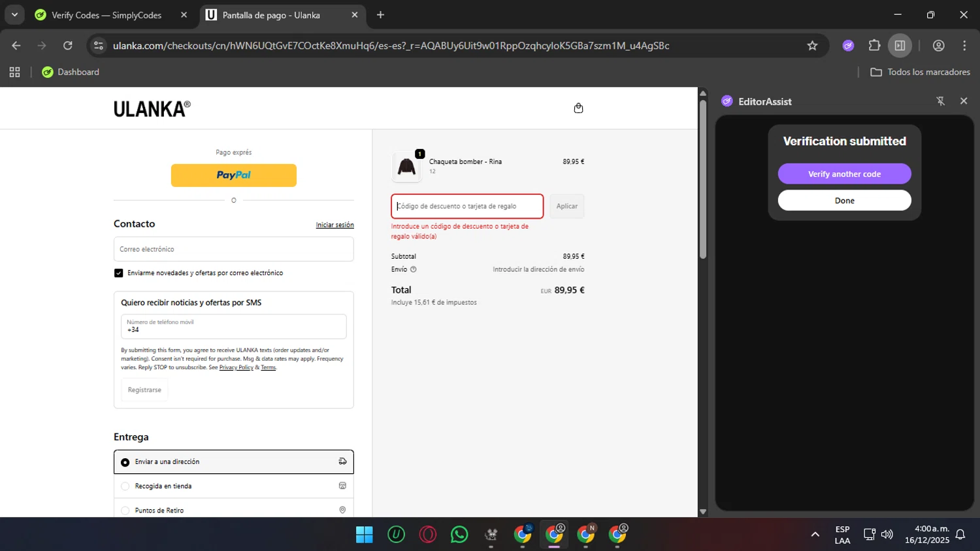980x551 pixels.
Task: Click the page scrollbar thumb
Action: (x=703, y=178)
